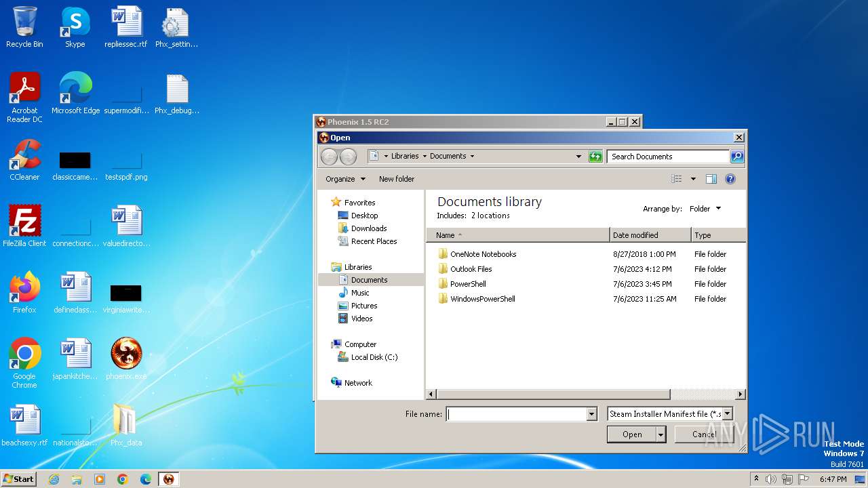
Task: Open Arrange by Folder dropdown
Action: point(705,209)
